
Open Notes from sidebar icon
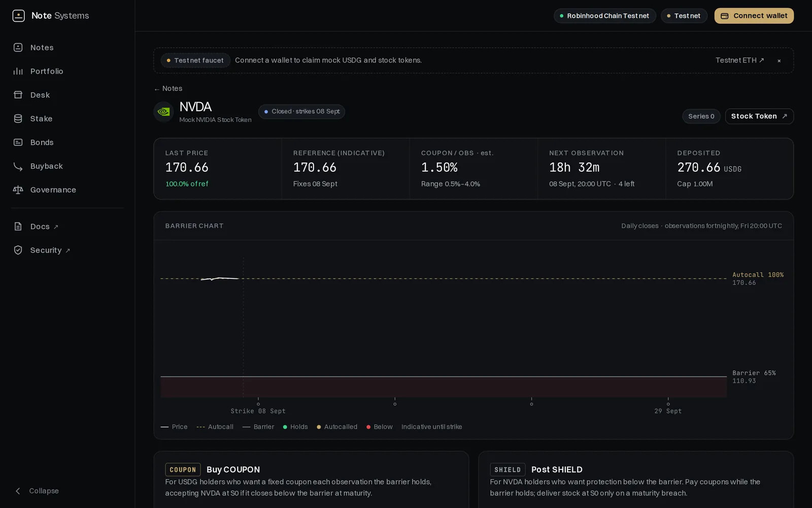click(18, 47)
